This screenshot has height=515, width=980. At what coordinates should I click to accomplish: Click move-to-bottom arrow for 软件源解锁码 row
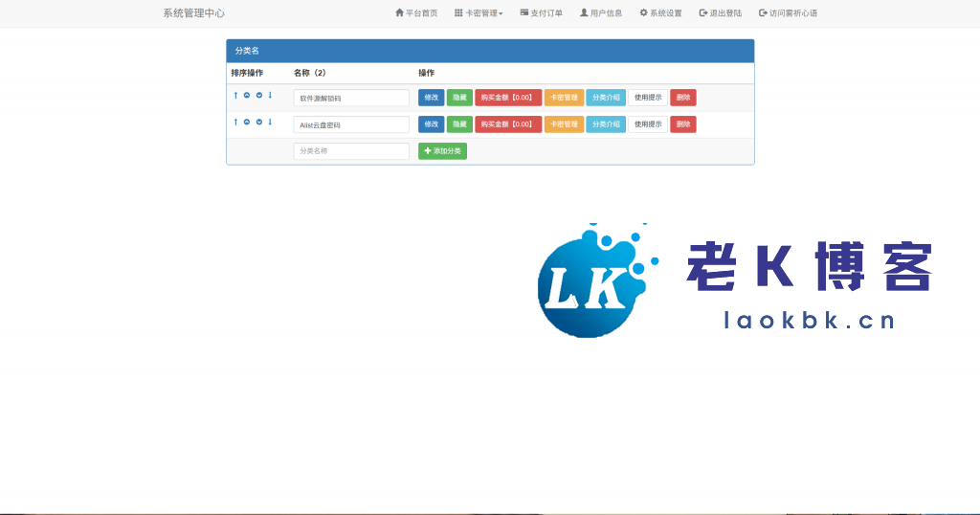click(x=270, y=95)
